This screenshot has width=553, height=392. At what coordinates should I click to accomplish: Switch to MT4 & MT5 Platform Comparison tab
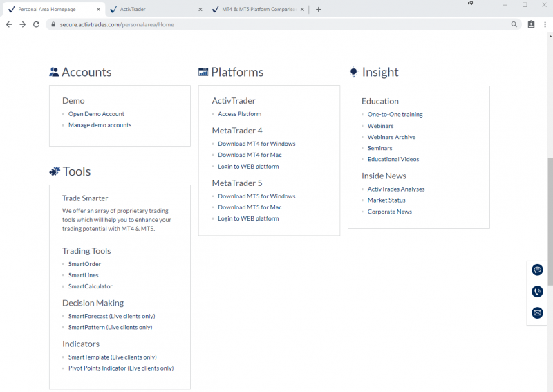pos(259,10)
